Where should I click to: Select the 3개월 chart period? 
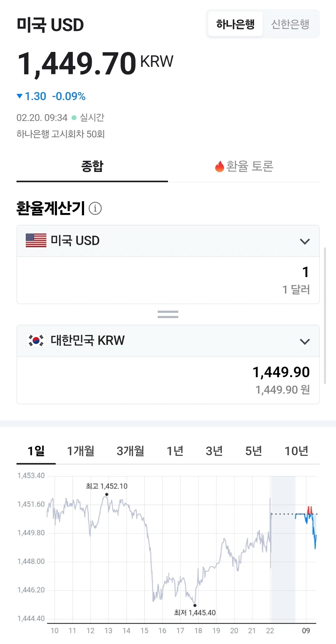pos(130,451)
